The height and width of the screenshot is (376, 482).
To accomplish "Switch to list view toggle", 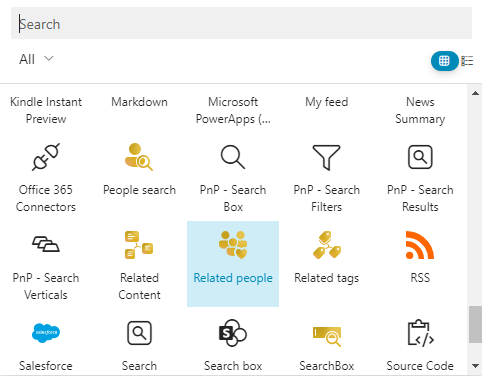I will click(x=467, y=61).
